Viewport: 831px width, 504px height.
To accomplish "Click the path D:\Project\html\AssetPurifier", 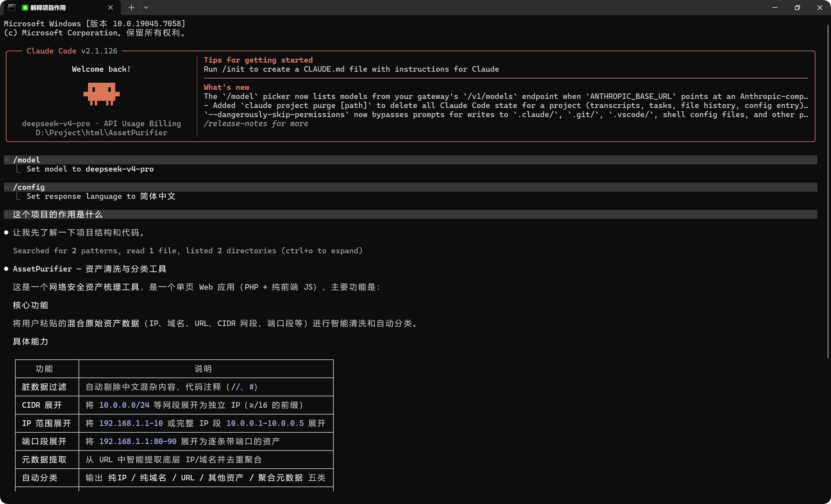I will (101, 133).
